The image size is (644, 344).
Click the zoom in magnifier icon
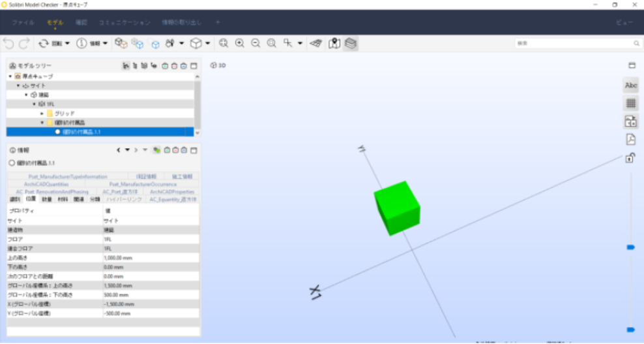tap(239, 43)
